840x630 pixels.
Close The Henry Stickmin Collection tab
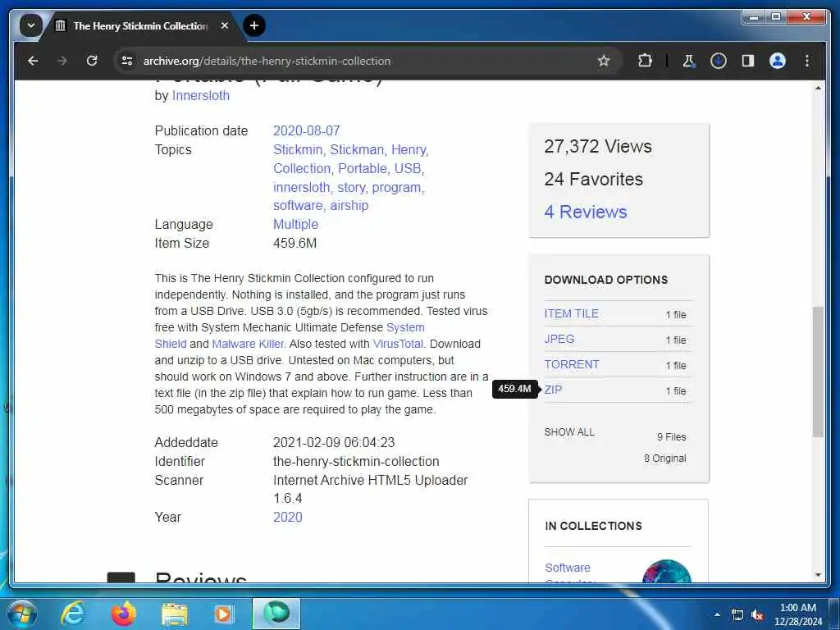225,25
